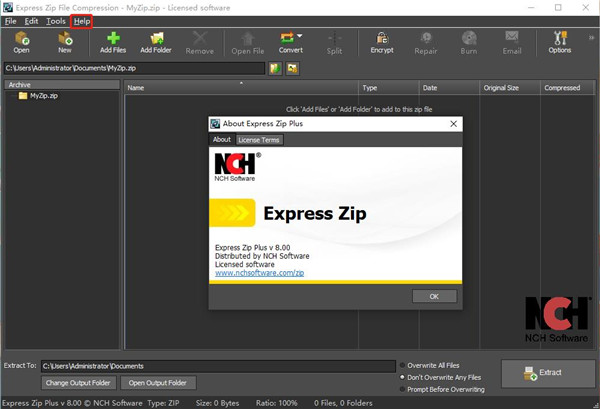Sort by the Date column header

(x=449, y=88)
